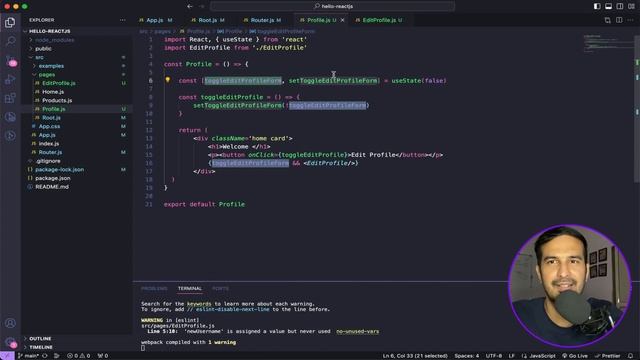Click the editor minimap
Screen dimensions: 640x360
608,43
